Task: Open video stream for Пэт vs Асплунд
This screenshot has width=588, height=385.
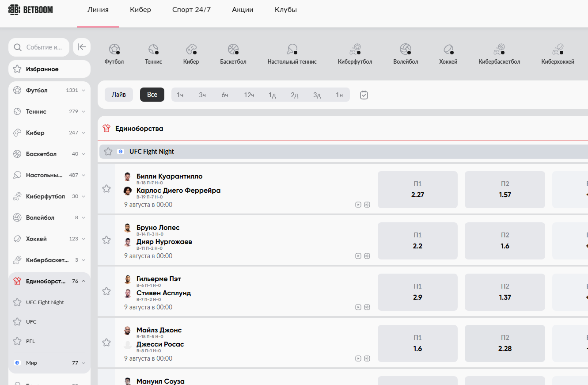Action: point(358,307)
